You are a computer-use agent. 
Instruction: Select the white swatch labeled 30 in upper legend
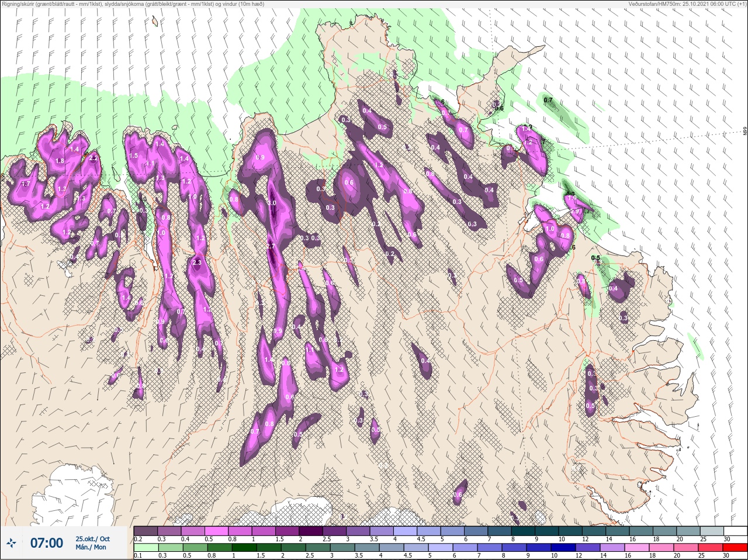[735, 531]
